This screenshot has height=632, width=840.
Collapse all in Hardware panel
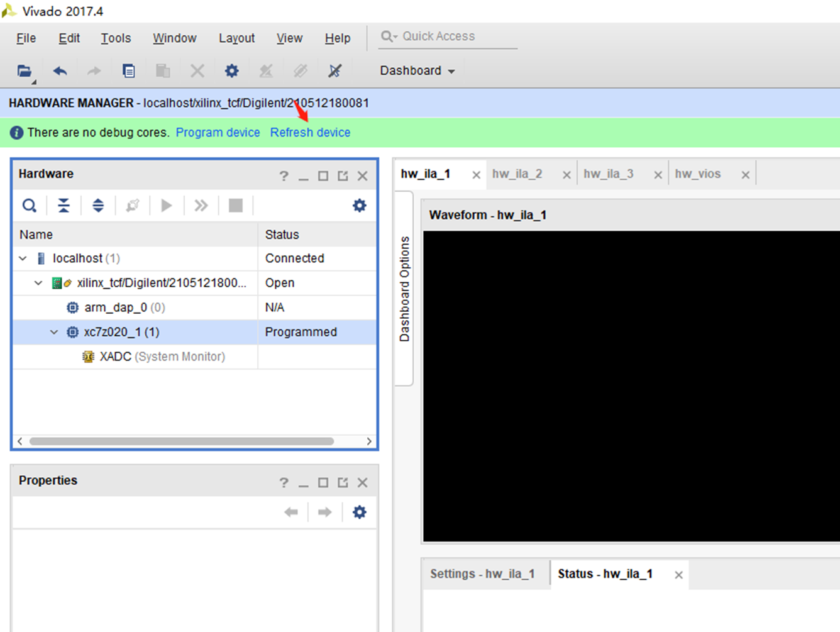point(64,206)
